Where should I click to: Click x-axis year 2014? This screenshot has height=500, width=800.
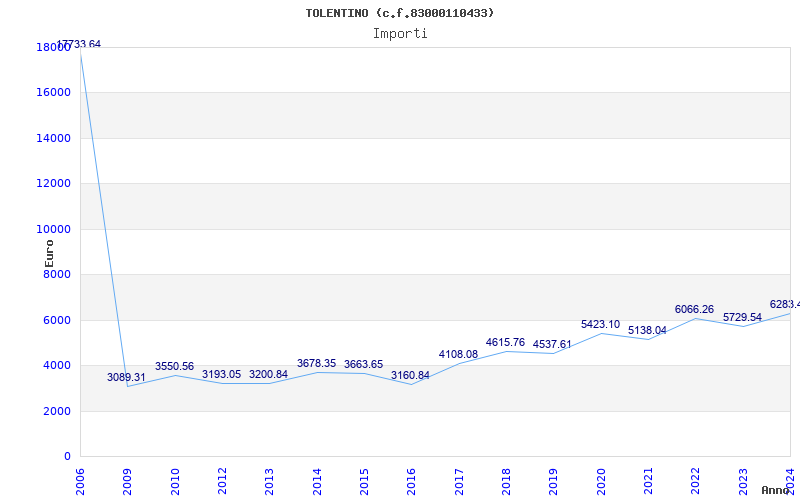click(317, 481)
